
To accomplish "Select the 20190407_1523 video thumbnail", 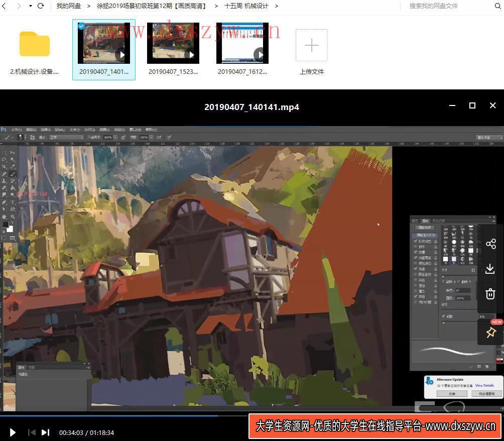I will (x=173, y=43).
